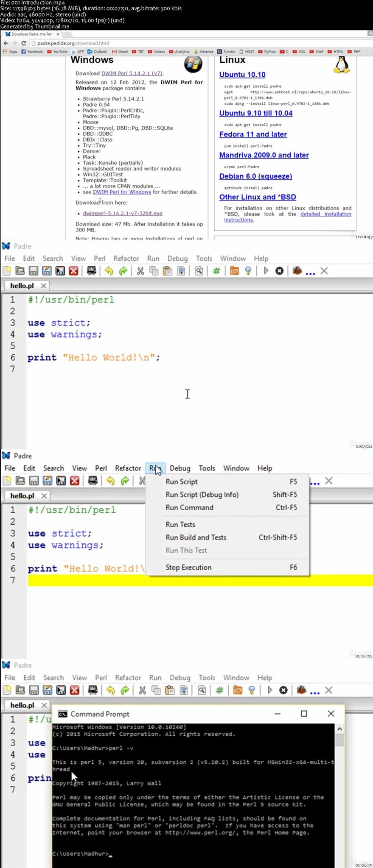Open Debug menu beside the opened Run menu
Screen dimensions: 373x868
pos(179,468)
